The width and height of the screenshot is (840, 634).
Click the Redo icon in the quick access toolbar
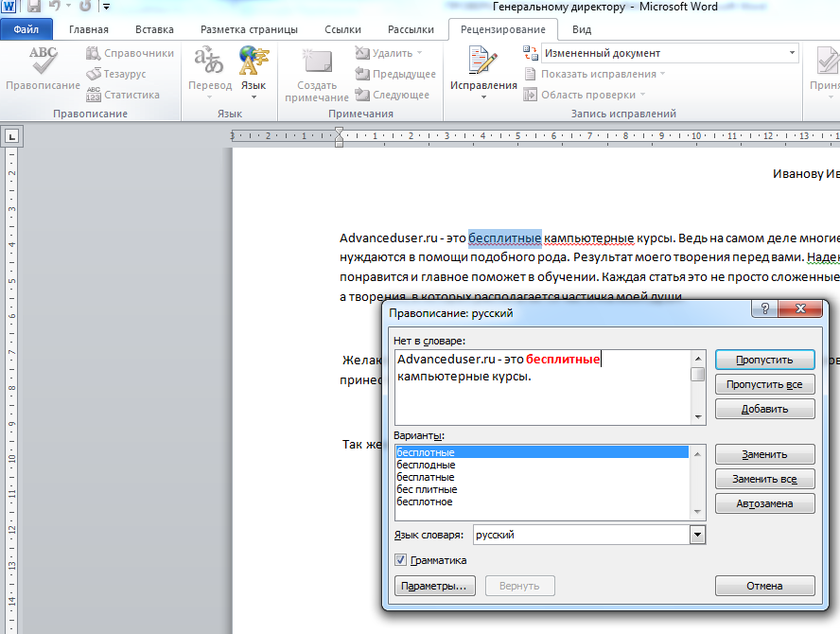tap(85, 7)
